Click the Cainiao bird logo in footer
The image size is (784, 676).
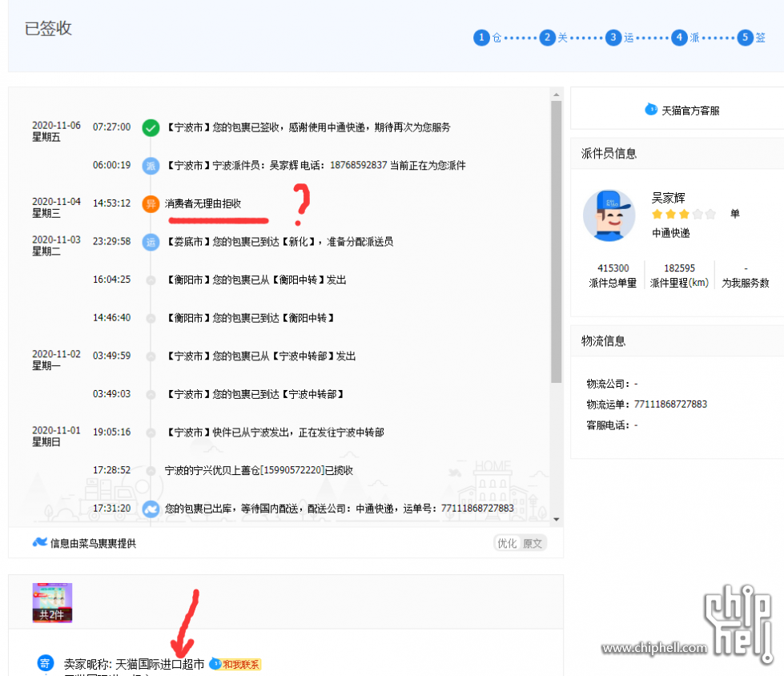[x=39, y=542]
